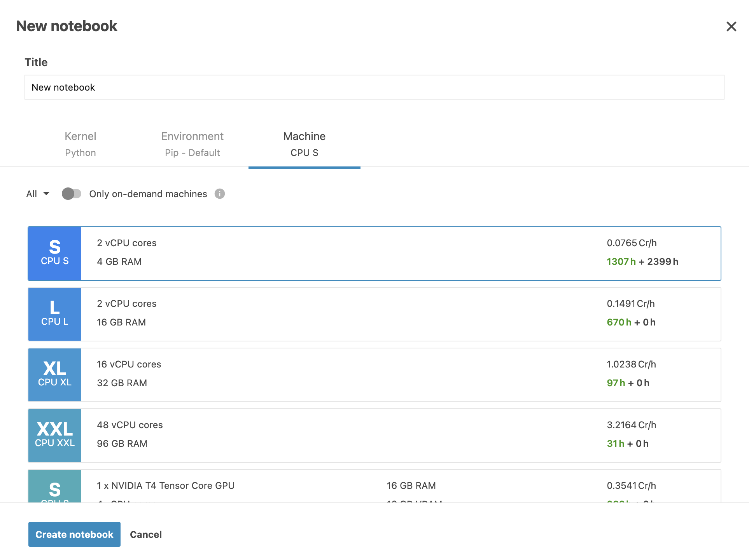
Task: Switch to the Kernel tab
Action: tap(80, 144)
